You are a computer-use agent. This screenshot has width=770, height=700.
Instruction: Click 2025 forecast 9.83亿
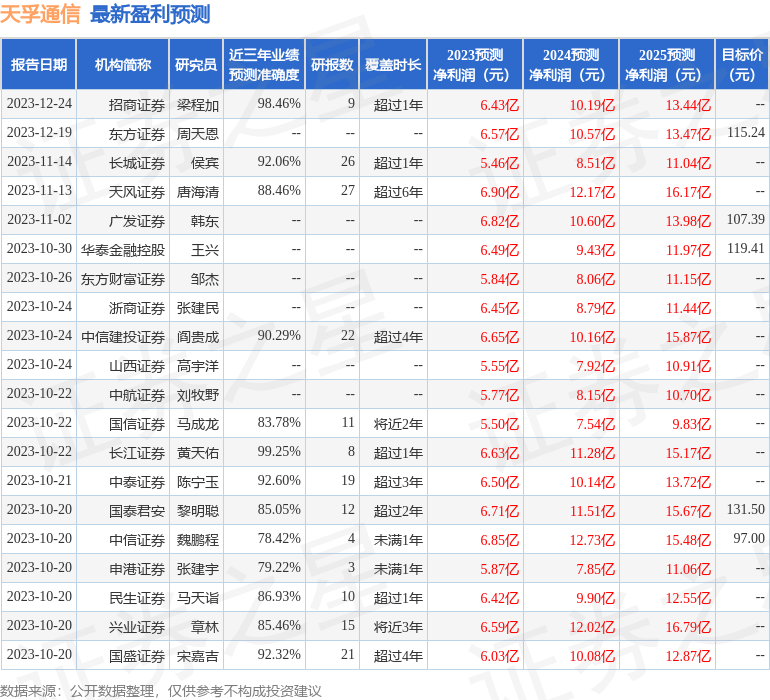pos(691,424)
